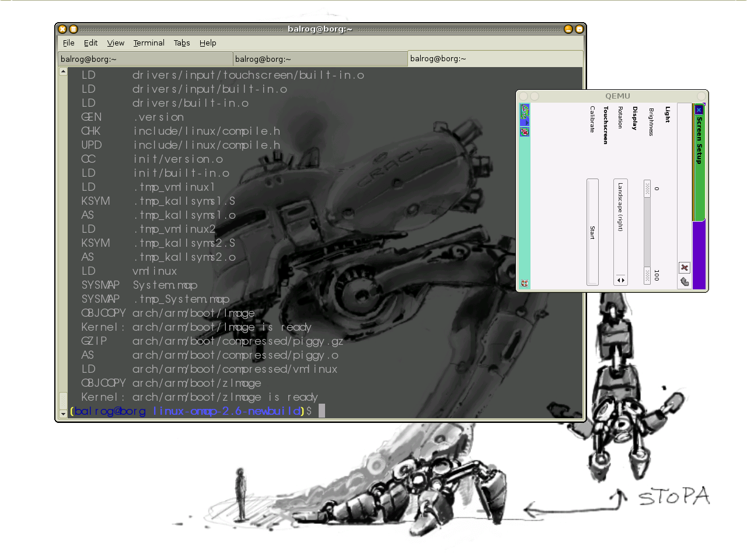Open the View menu in the terminal

(x=116, y=43)
